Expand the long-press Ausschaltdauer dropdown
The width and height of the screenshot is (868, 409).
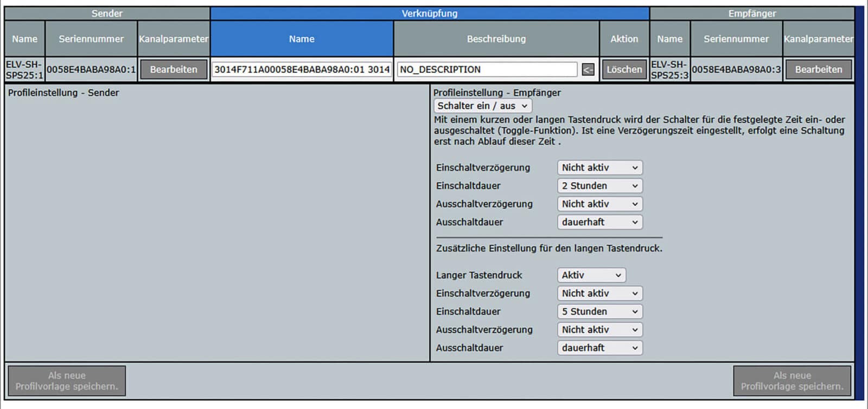[599, 348]
